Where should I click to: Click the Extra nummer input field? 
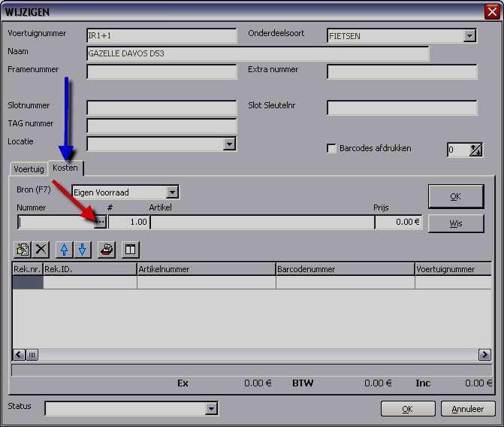tap(402, 71)
